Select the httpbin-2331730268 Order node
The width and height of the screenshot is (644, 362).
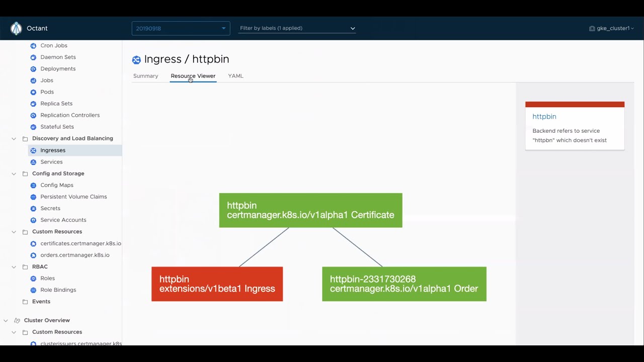click(x=404, y=284)
